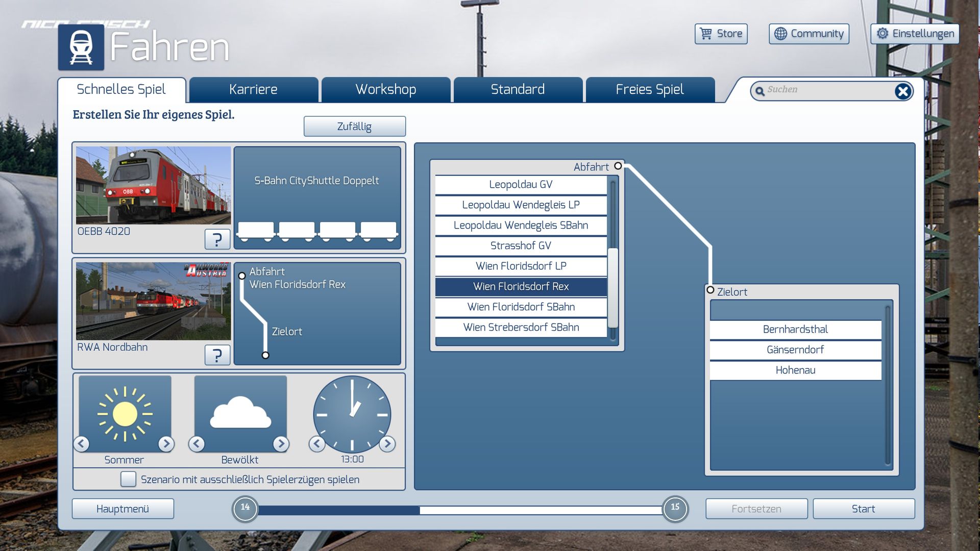This screenshot has width=980, height=551.
Task: Advance the clock time forward arrow
Action: 387,444
